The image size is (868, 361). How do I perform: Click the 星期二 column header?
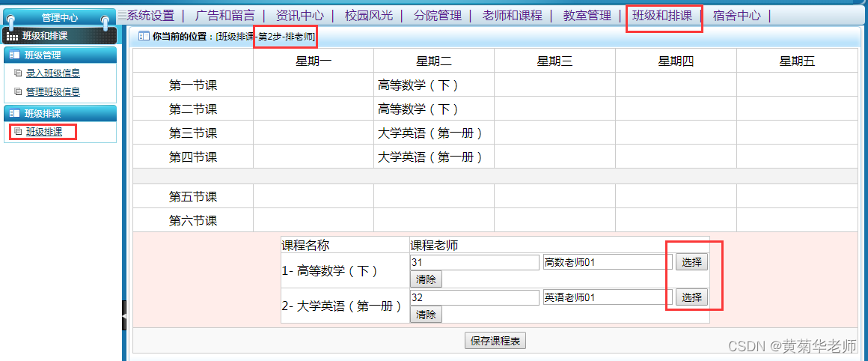click(x=434, y=61)
